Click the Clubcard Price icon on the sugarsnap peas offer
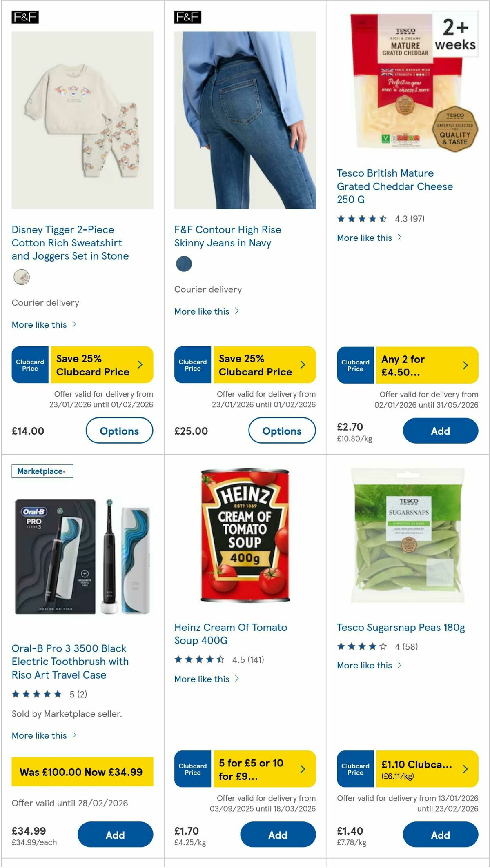Screen dimensions: 490x868 [355, 769]
